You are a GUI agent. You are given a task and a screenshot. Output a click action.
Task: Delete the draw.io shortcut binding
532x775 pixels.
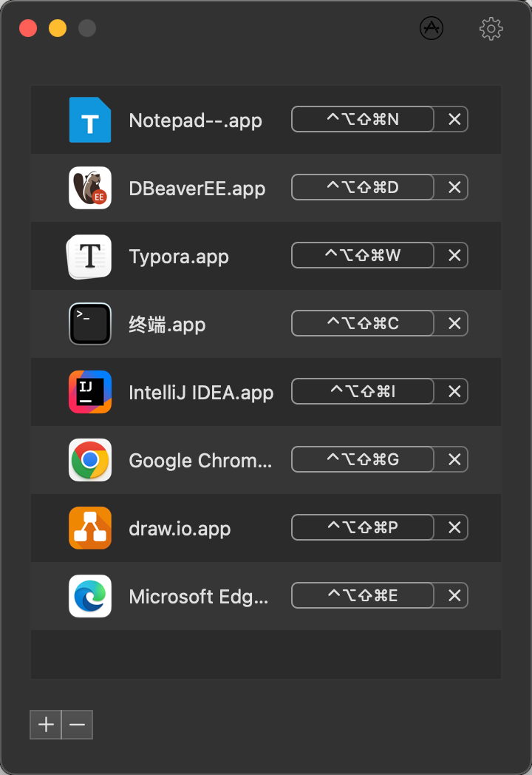454,527
